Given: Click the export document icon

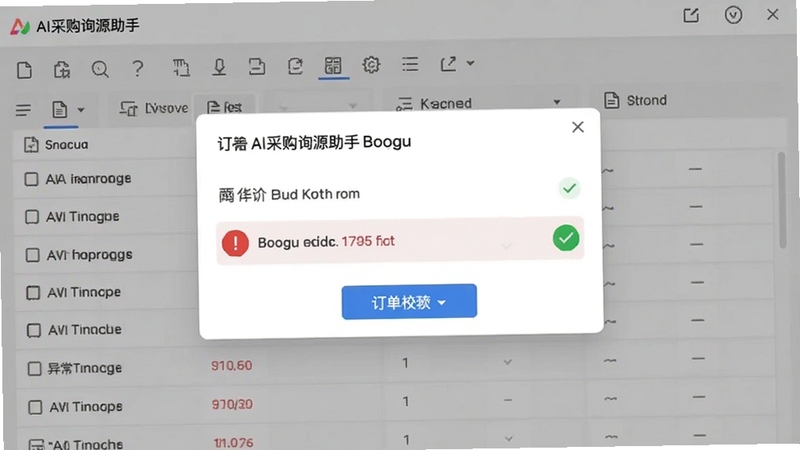Looking at the screenshot, I should click(257, 67).
